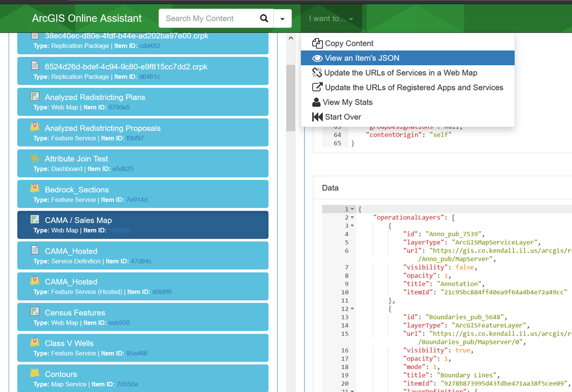Collapse fold arrow on line 12
The width and height of the screenshot is (572, 392).
coord(352,309)
